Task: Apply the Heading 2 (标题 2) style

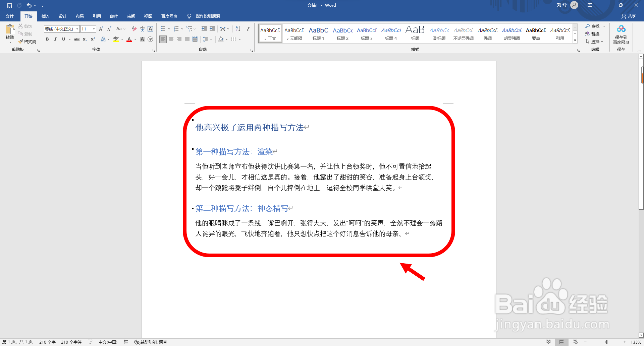Action: (342, 33)
